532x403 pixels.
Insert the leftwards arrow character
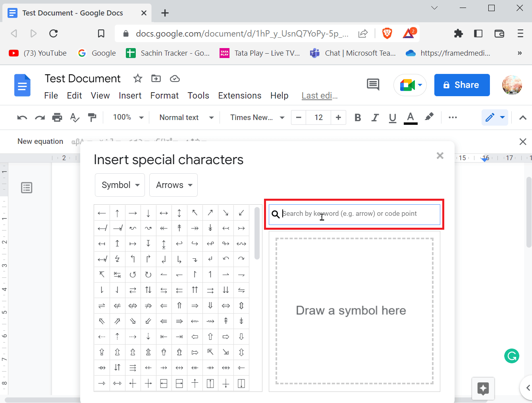(102, 213)
